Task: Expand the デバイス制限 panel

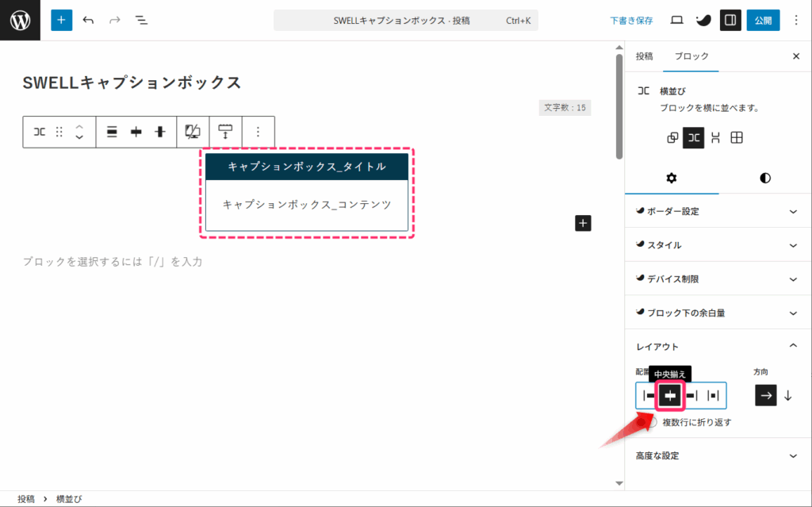Action: pos(718,279)
